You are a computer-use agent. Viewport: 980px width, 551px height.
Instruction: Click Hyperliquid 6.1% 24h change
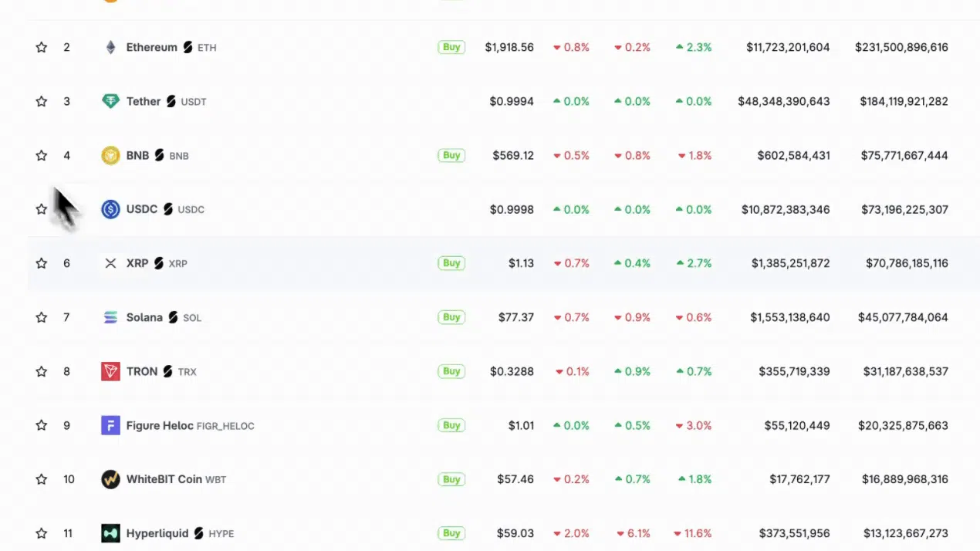(634, 533)
